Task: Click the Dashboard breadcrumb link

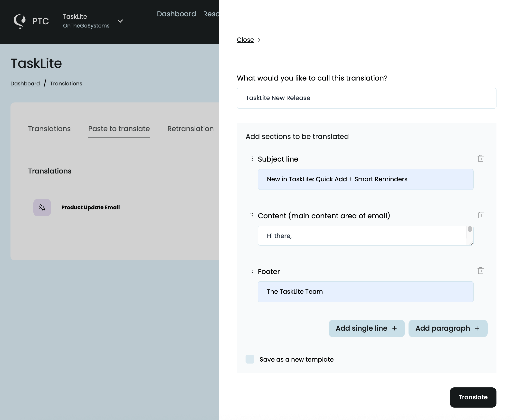Action: tap(25, 83)
